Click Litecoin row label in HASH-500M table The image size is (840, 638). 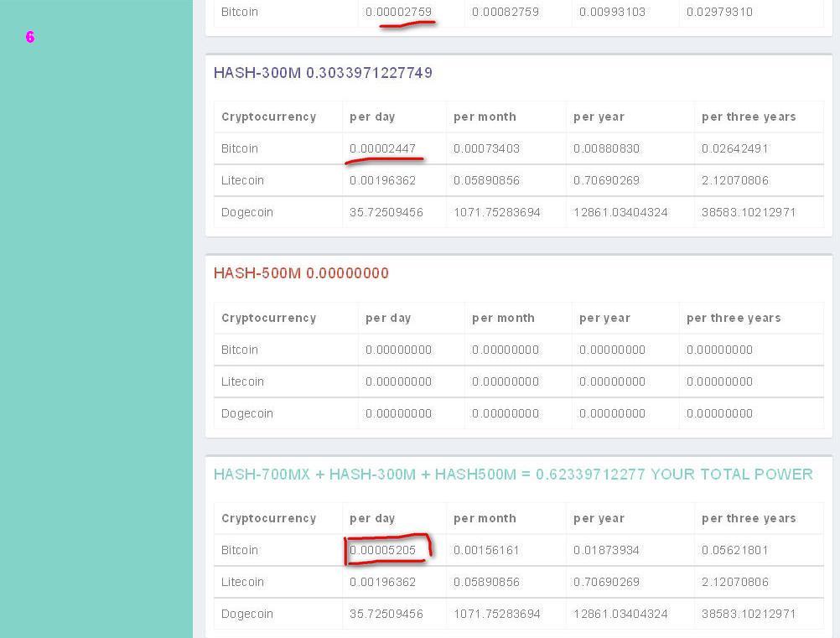[242, 382]
